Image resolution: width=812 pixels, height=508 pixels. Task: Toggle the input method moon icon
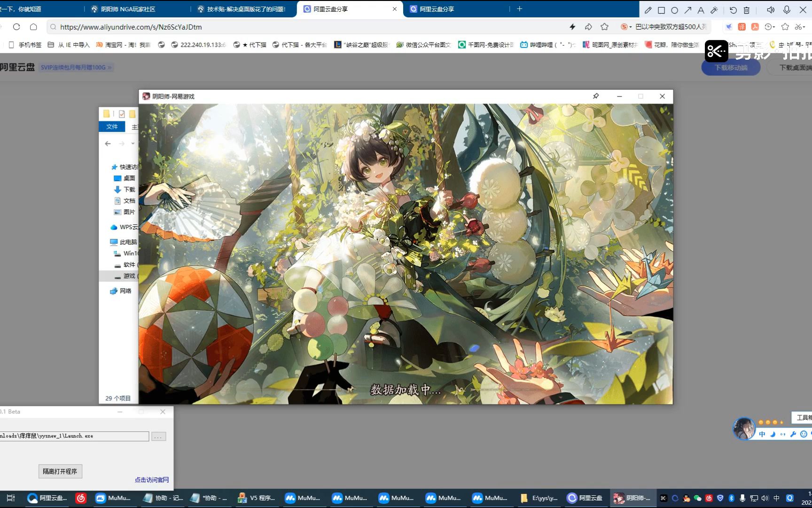click(x=773, y=434)
